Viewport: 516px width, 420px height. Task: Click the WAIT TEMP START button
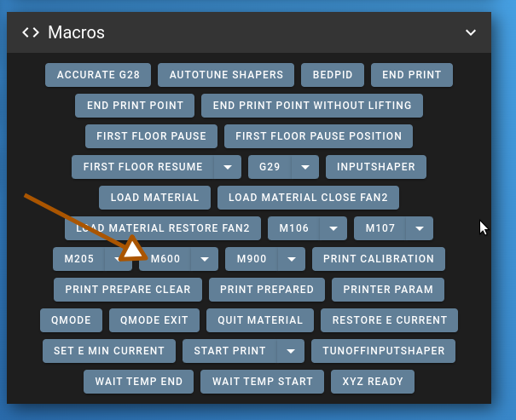tap(263, 382)
